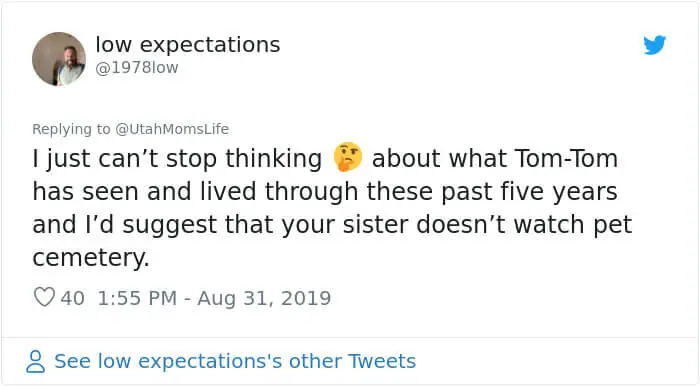This screenshot has width=700, height=386.
Task: Click the word "cemetery." in tweet
Action: pos(91,258)
